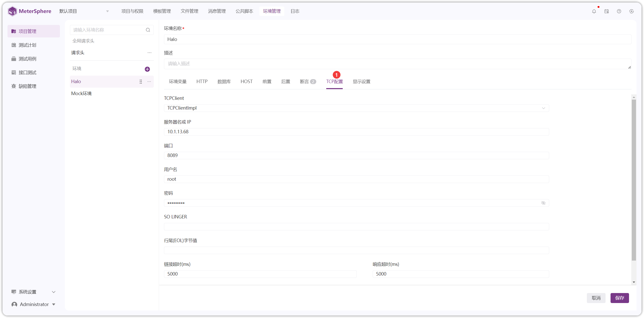The width and height of the screenshot is (644, 318).
Task: Select the Mock环境 environment
Action: 112,94
